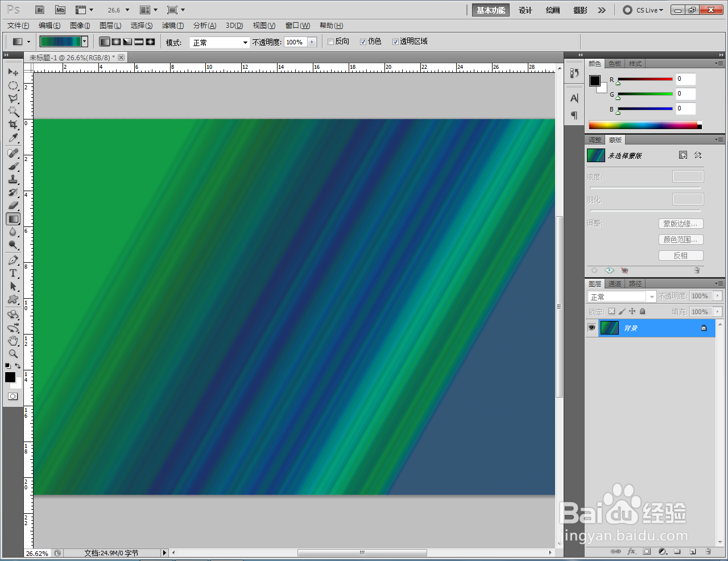Select the History Brush tool
The width and height of the screenshot is (728, 561).
[x=13, y=192]
